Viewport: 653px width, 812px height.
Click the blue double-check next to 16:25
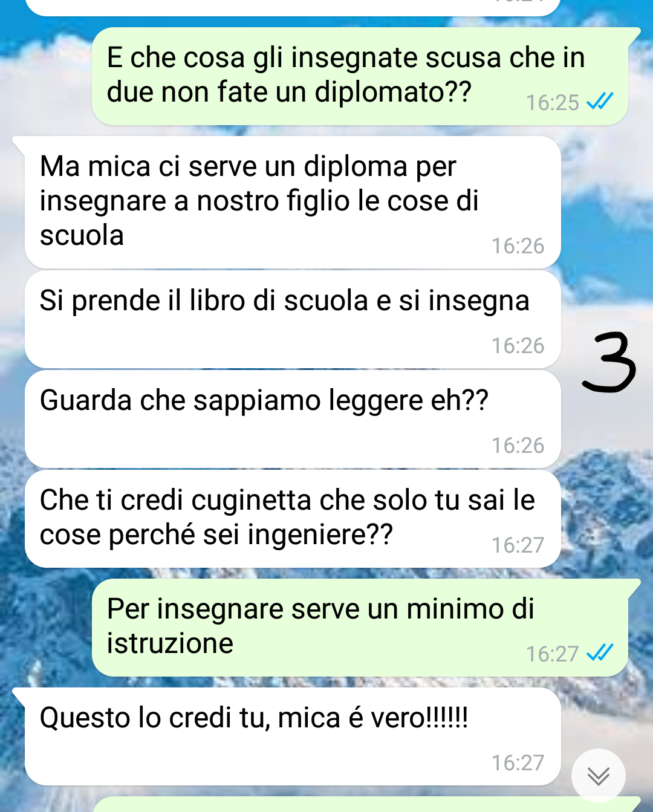(600, 102)
